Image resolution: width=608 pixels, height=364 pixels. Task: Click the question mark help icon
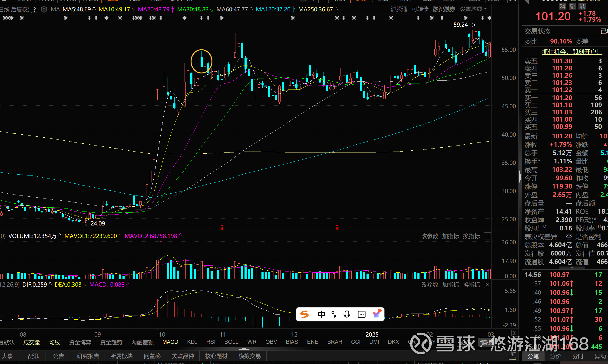click(x=35, y=10)
